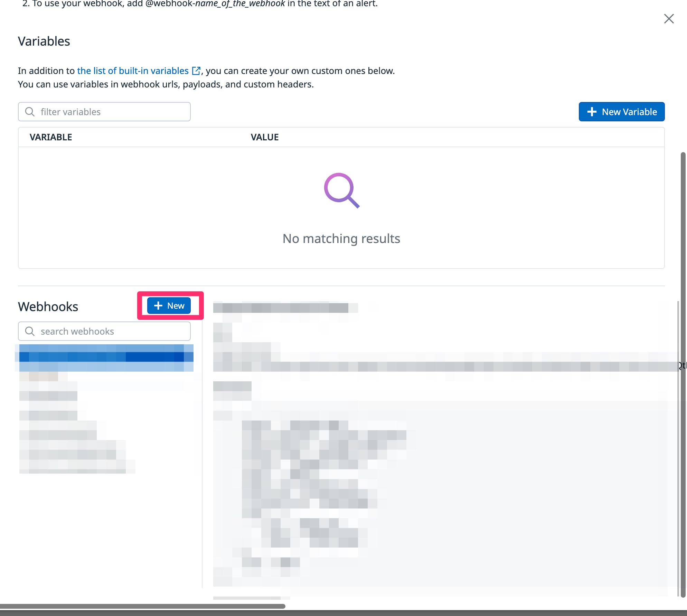Screen dimensions: 687x616
Task: Click the webhook details pane's inner scrollbar
Action: point(678,449)
